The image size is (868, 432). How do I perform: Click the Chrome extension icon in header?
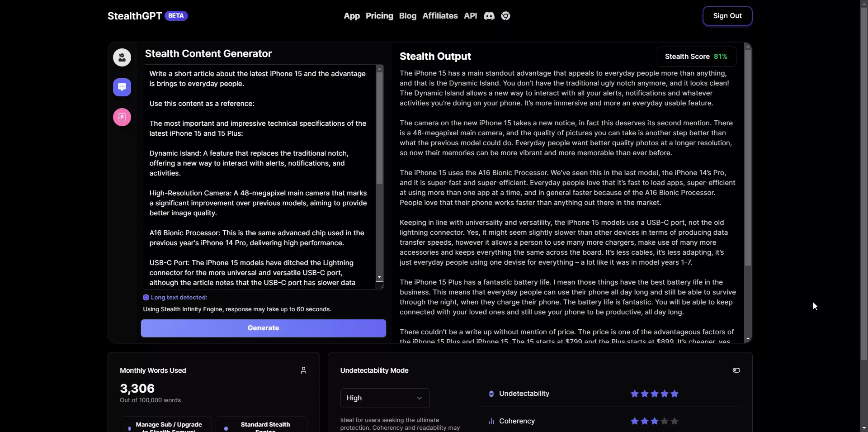pos(506,16)
